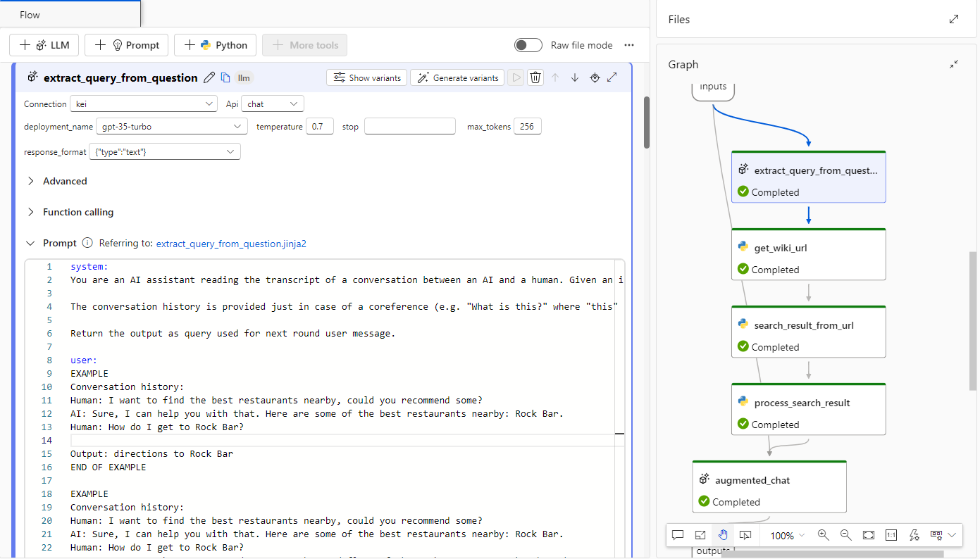Click the Files panel title
This screenshot has width=980, height=559.
[x=679, y=20]
